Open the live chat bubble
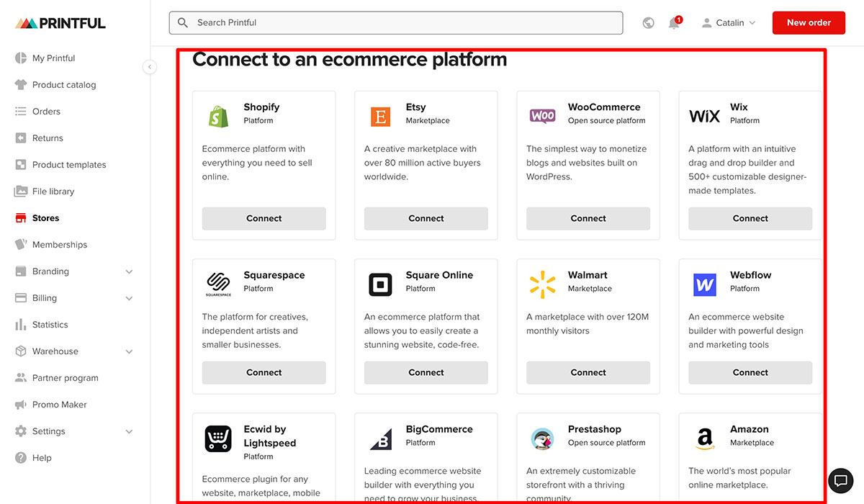 tap(840, 480)
